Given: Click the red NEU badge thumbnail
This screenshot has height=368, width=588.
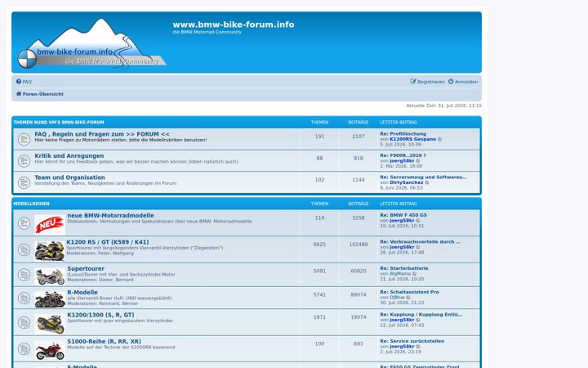Looking at the screenshot, I should [50, 225].
